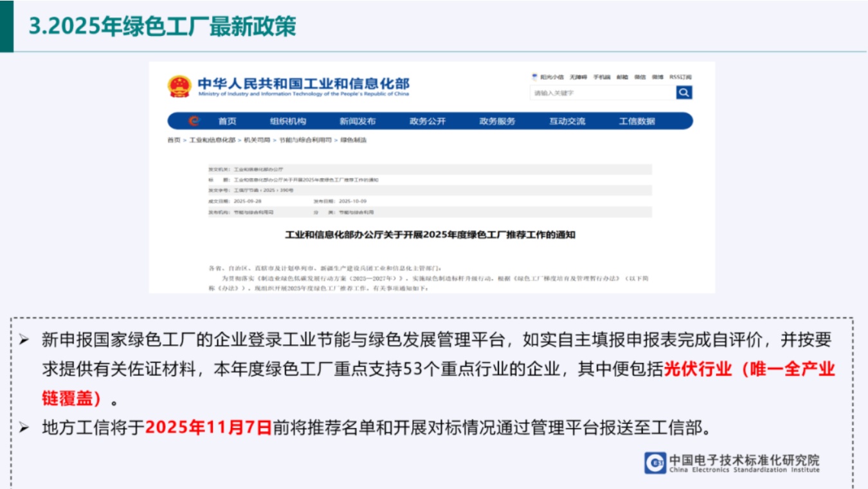Click the 中国电子技术标准化研究院 name text
Screen dimensions: 868x489
[745, 459]
